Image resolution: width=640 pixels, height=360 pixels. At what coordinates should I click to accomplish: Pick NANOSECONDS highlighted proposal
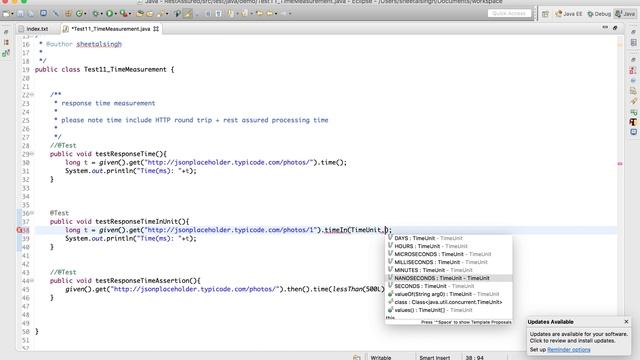449,278
